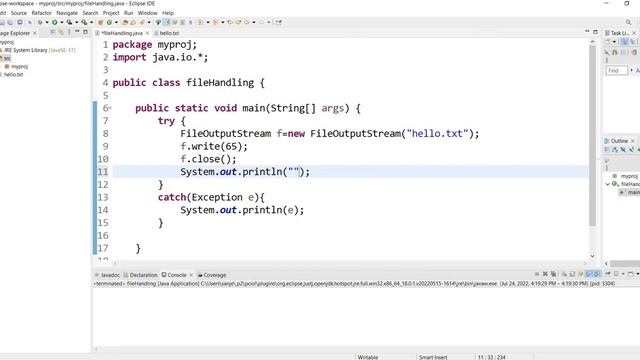Close the Console tab
Viewport: 640px width, 360px height.
[x=191, y=275]
